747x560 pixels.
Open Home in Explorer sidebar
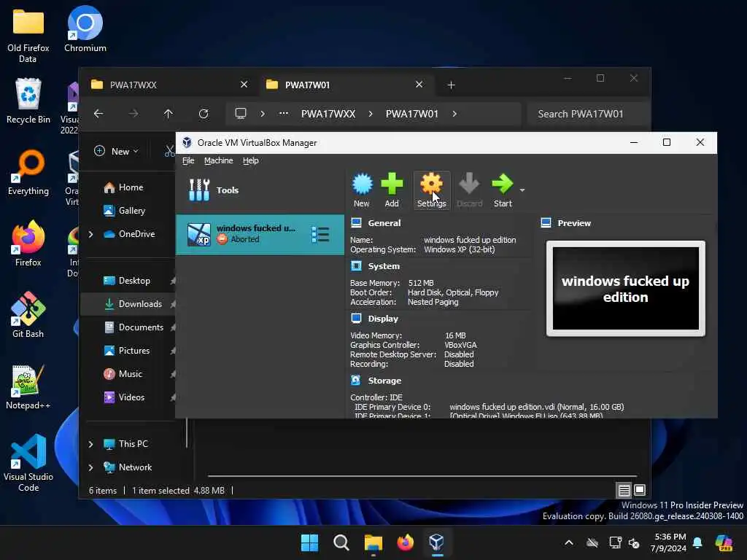point(124,187)
